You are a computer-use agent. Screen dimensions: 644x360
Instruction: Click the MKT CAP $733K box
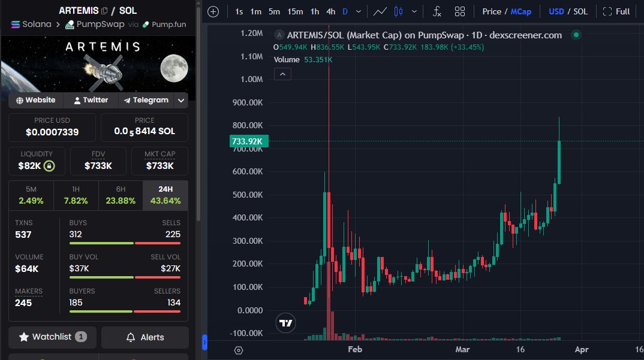click(x=160, y=161)
